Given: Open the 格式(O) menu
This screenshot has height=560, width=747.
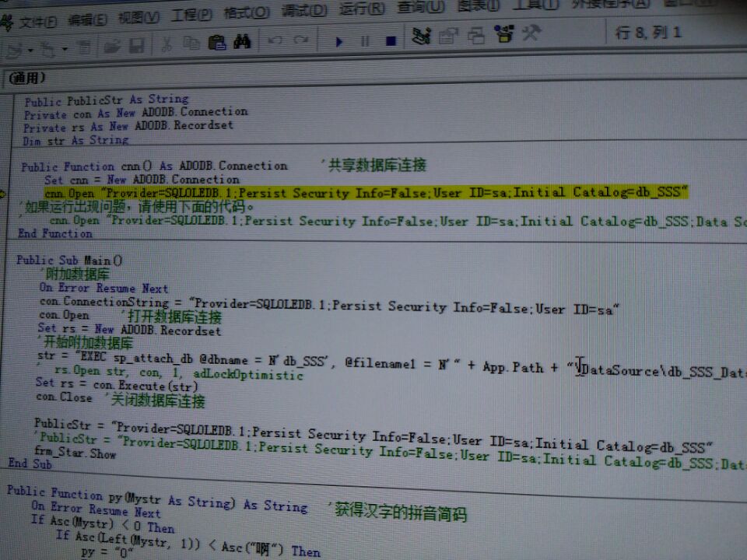Looking at the screenshot, I should tap(247, 12).
